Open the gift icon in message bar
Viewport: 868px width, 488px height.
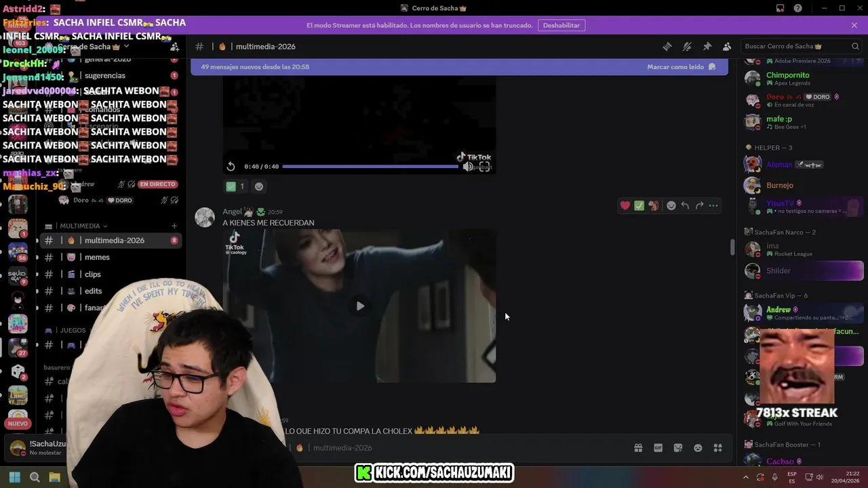(x=638, y=448)
